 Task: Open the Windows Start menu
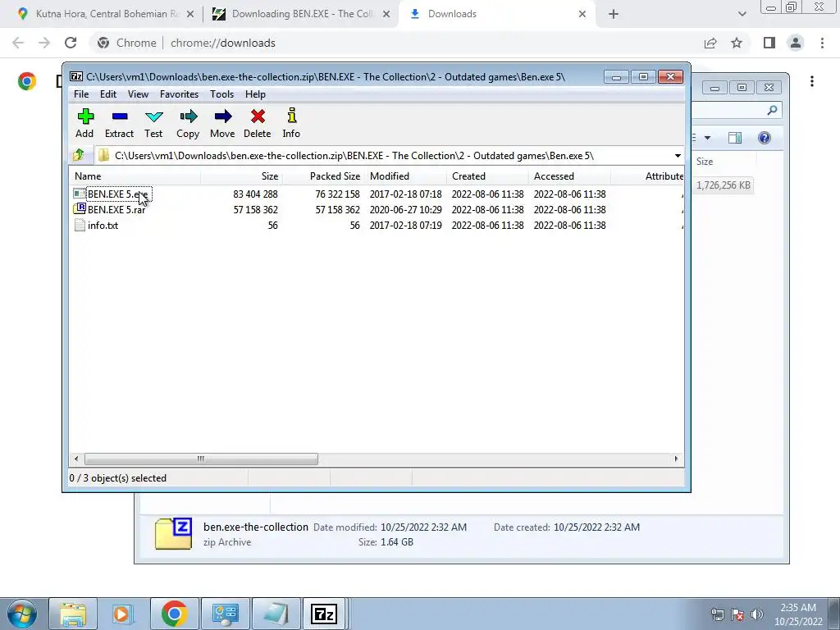pyautogui.click(x=21, y=614)
